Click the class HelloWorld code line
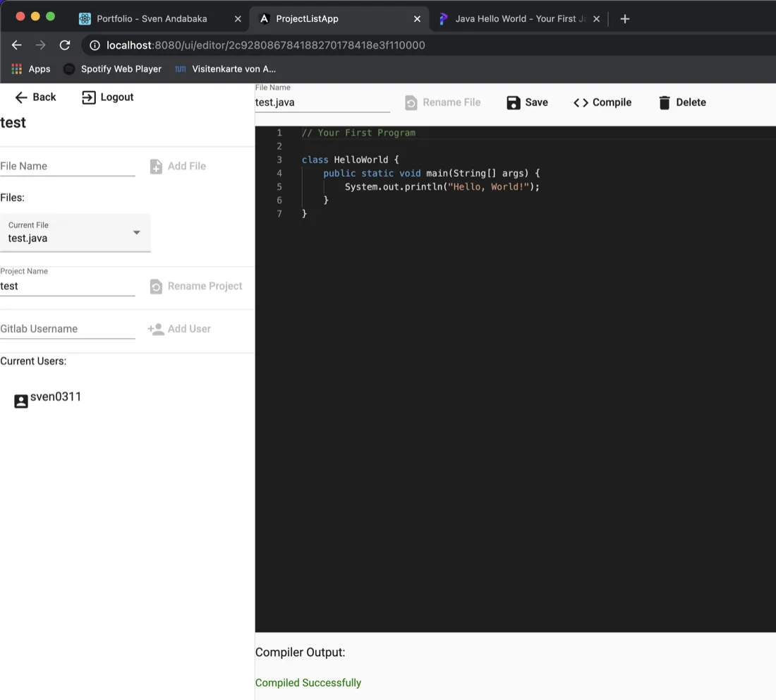Screen dimensions: 776x700 (x=350, y=160)
